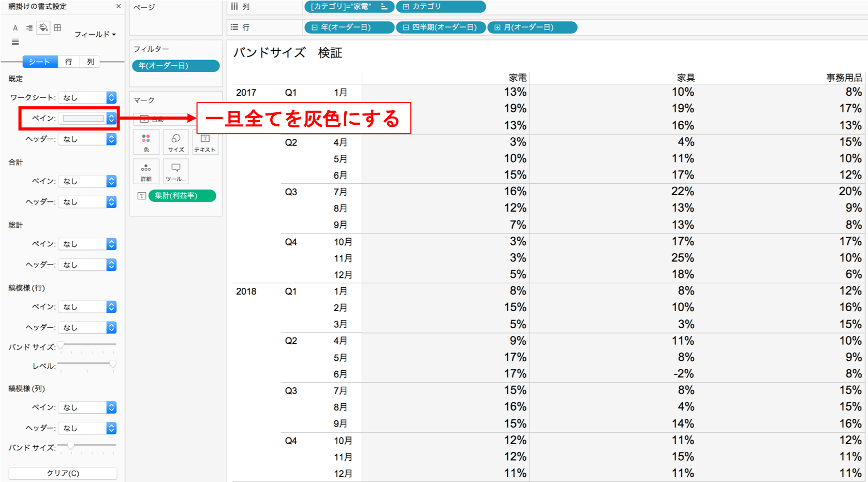Open the 縞模様(行) ペイン dropdown

(x=87, y=306)
